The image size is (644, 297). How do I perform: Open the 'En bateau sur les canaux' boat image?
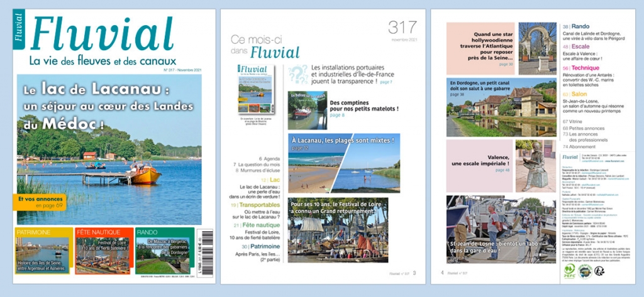click(308, 110)
